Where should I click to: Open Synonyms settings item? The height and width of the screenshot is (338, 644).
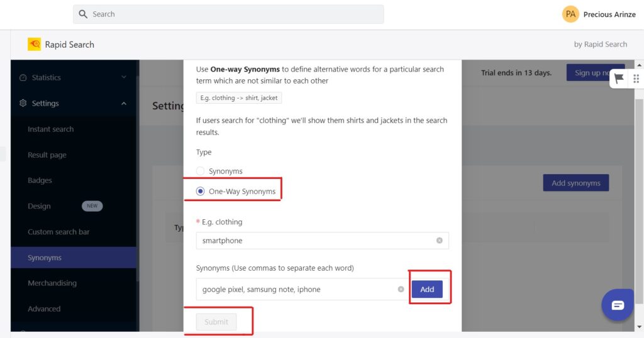pos(74,258)
